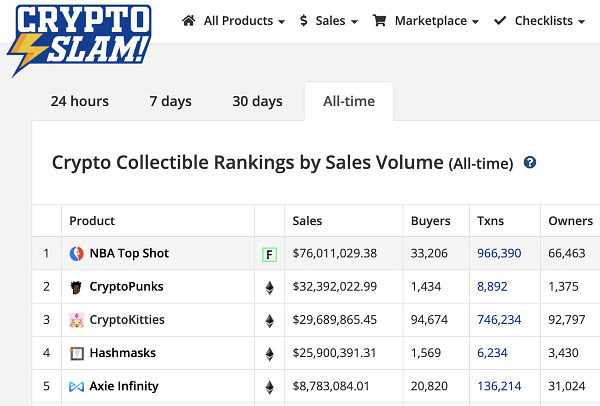
Task: Click the 94,674 buyers value
Action: tap(429, 320)
